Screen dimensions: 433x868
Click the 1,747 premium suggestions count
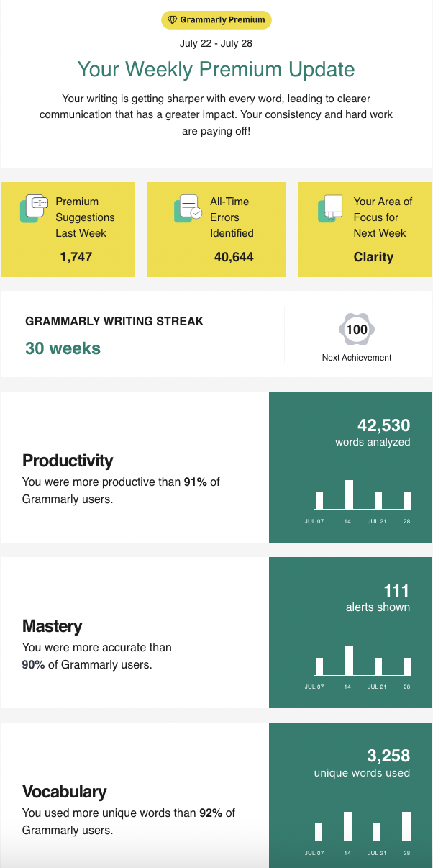click(76, 256)
